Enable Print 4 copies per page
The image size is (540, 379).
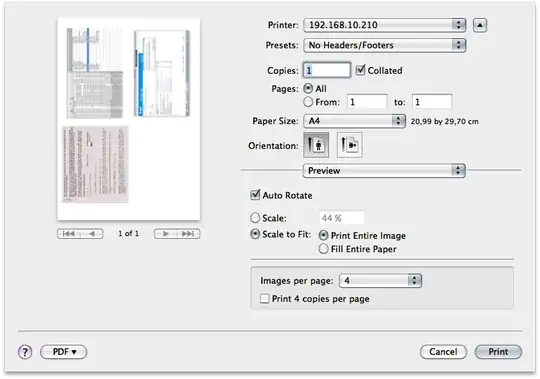(264, 298)
